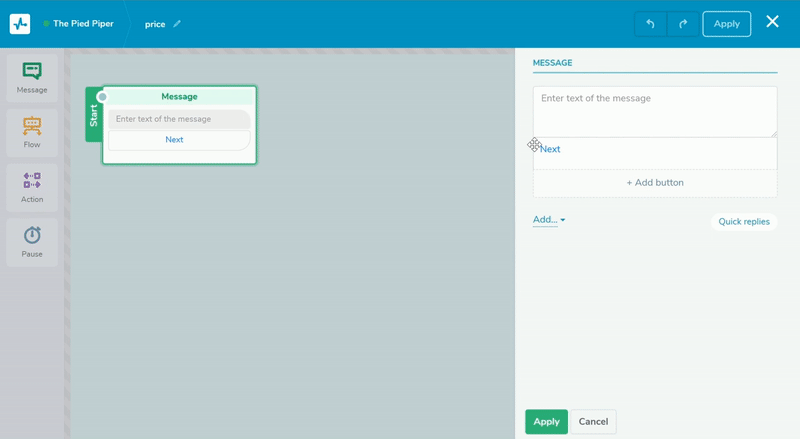Click the Start label on canvas block
Image resolution: width=800 pixels, height=439 pixels.
93,115
